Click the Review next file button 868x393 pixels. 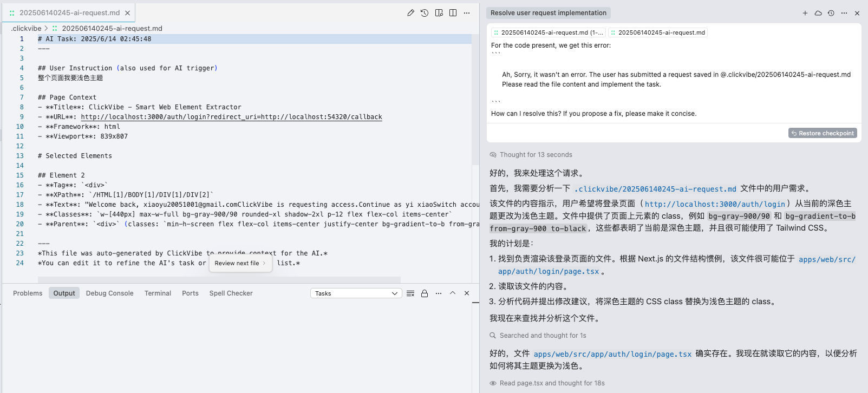(x=240, y=263)
